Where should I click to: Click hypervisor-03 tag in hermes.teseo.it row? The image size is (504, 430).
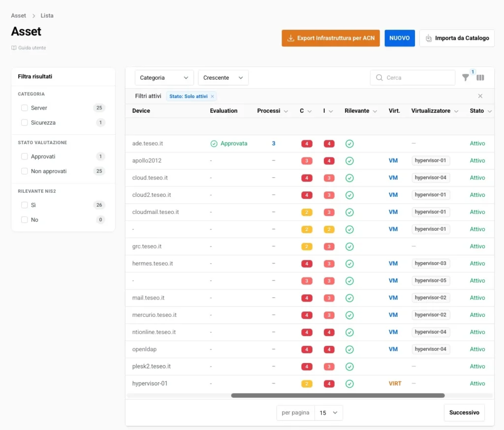(x=430, y=264)
